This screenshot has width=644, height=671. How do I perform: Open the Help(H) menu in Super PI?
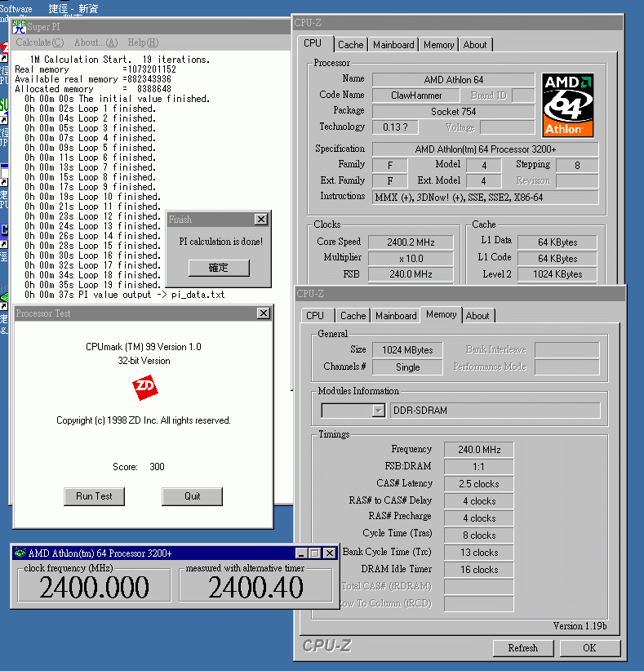(x=143, y=42)
